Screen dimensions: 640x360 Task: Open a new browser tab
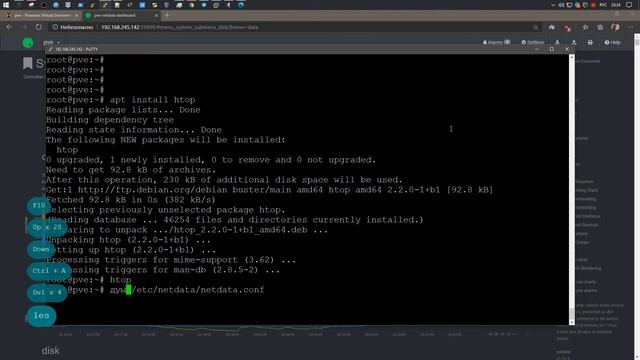(x=167, y=16)
